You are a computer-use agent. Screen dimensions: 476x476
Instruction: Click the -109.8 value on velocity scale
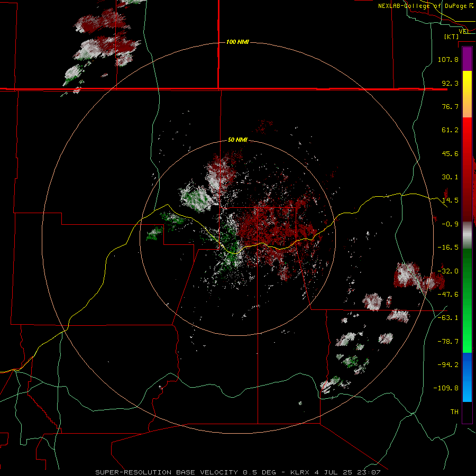coord(446,388)
